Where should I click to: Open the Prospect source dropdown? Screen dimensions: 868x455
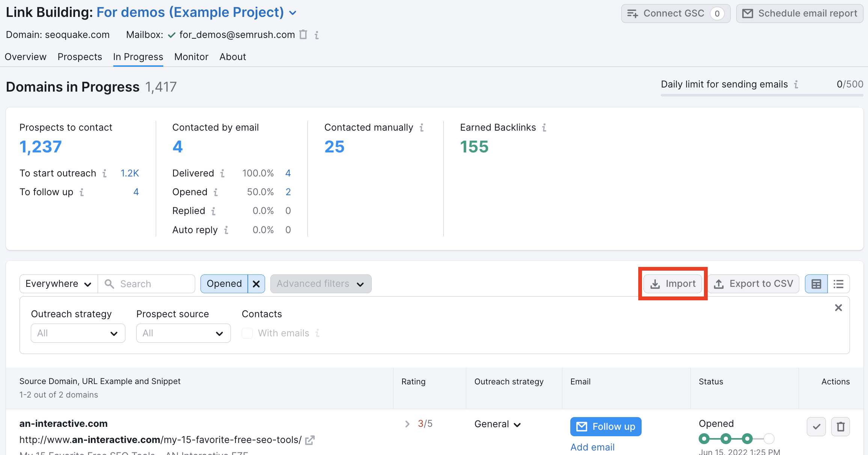(183, 333)
